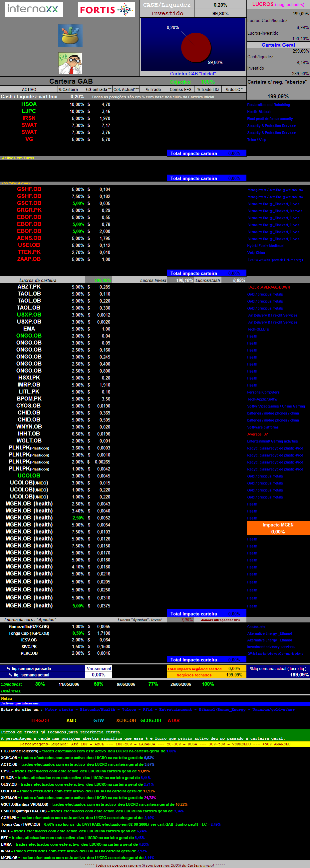Click the Average_D? red note
Screen dimensions: 310x868
click(x=257, y=434)
